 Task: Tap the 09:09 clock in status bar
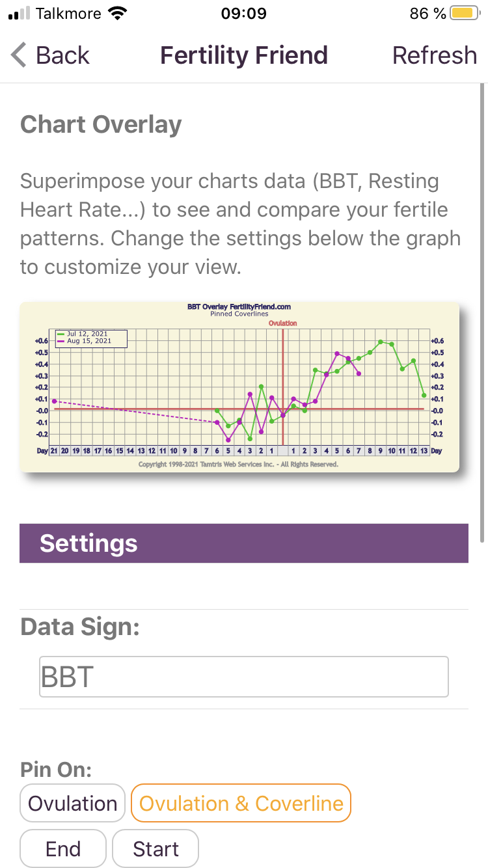click(243, 14)
